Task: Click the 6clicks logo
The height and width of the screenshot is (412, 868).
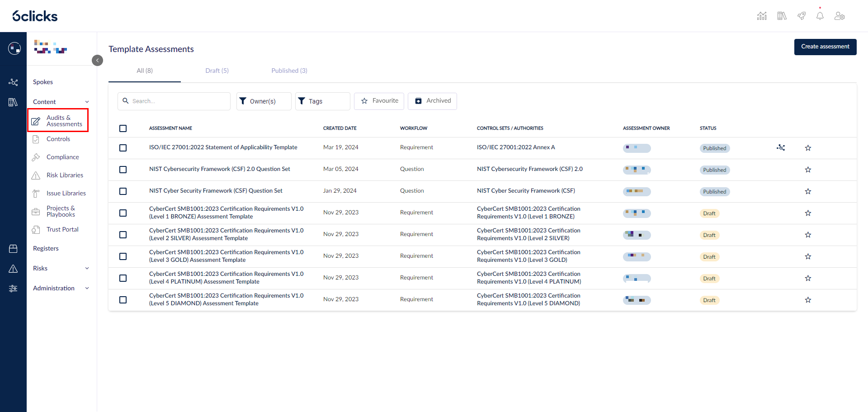Action: click(x=35, y=16)
